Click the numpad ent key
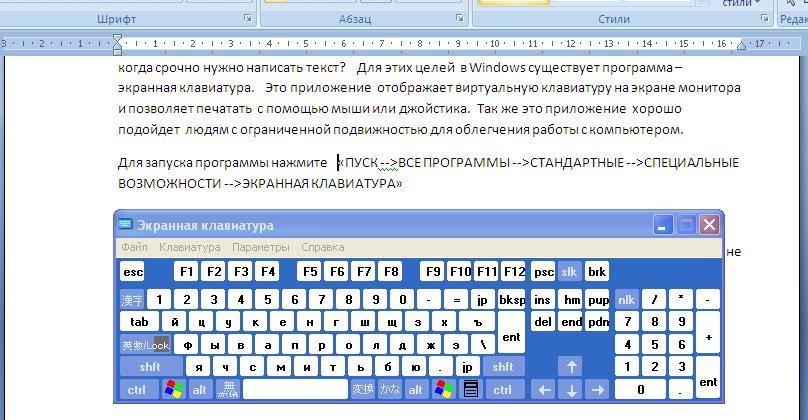The height and width of the screenshot is (420, 808). 708,379
